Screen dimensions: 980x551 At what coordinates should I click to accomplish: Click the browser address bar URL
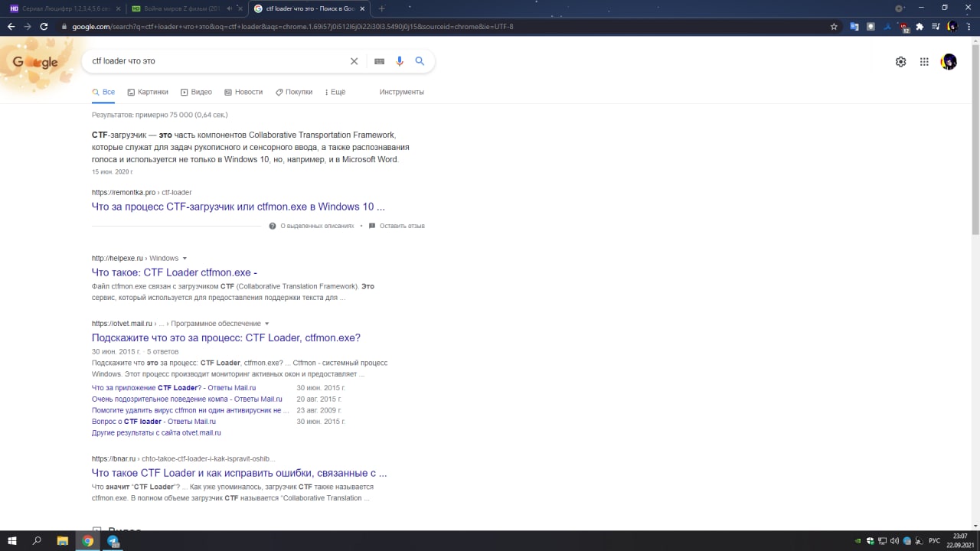tap(292, 26)
